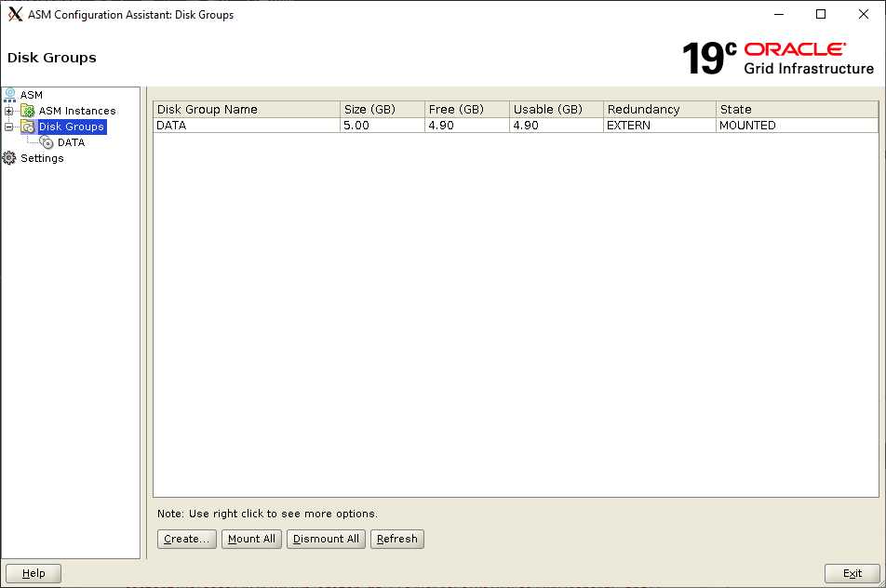The height and width of the screenshot is (588, 886).
Task: Minimize the ASM Configuration Assistant window
Action: pos(779,14)
